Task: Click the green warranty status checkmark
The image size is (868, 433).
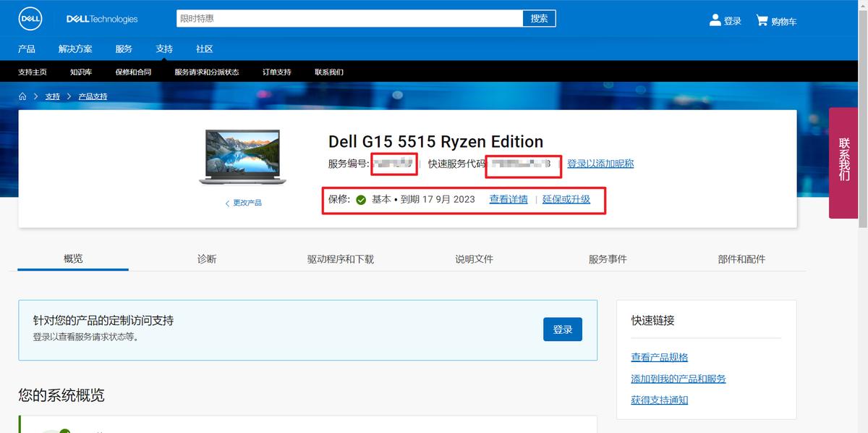Action: click(360, 199)
